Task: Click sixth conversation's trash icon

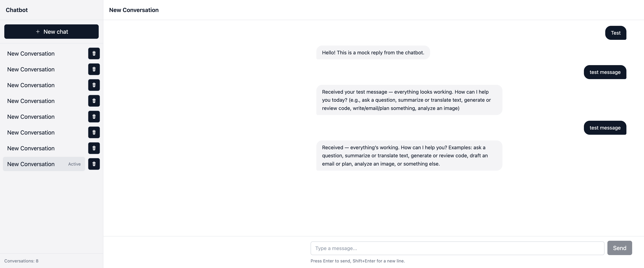Action: [x=94, y=132]
